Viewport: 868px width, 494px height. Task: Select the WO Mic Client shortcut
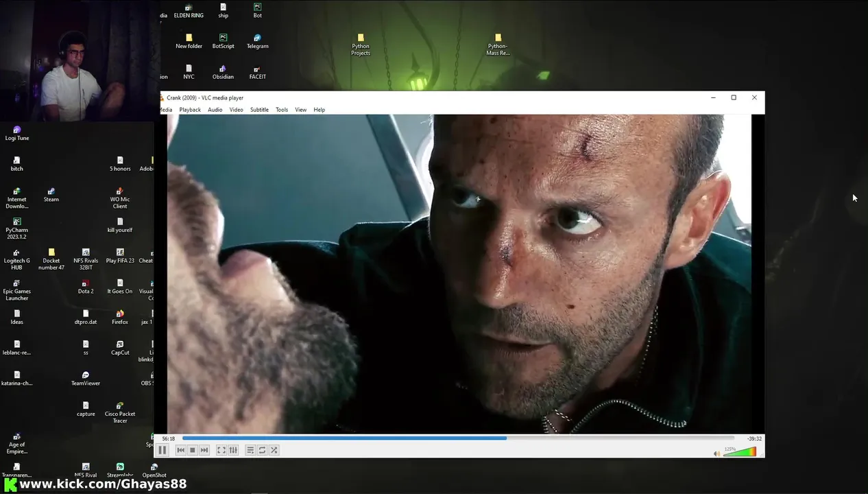(x=120, y=198)
